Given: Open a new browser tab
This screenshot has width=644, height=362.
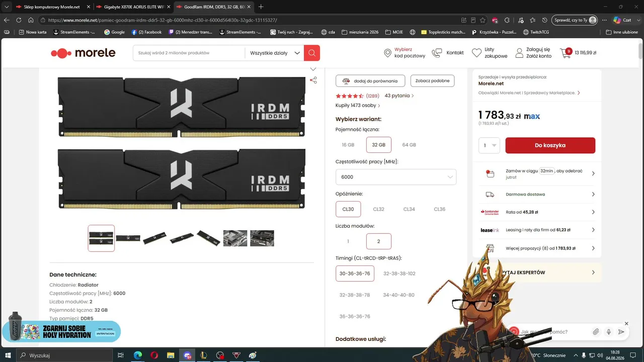Looking at the screenshot, I should (x=261, y=7).
